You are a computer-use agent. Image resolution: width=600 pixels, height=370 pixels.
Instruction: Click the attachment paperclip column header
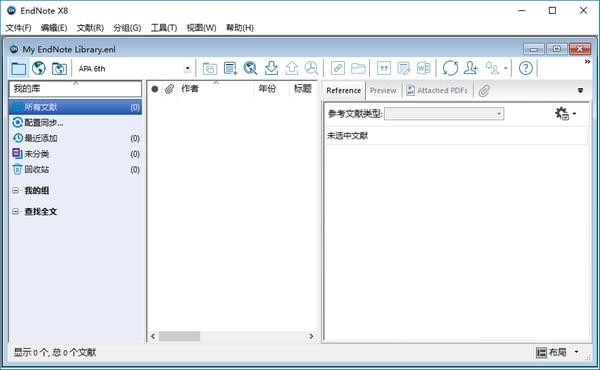coord(169,89)
